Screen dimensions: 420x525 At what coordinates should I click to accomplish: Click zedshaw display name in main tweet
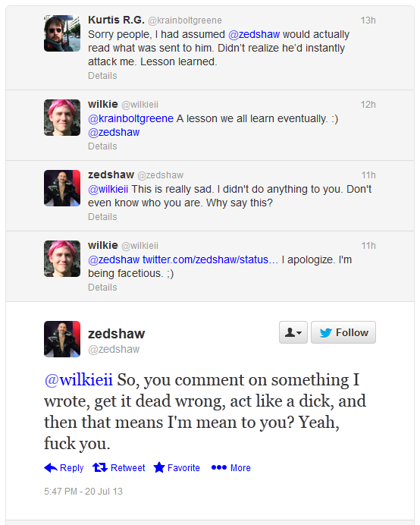[x=117, y=334]
